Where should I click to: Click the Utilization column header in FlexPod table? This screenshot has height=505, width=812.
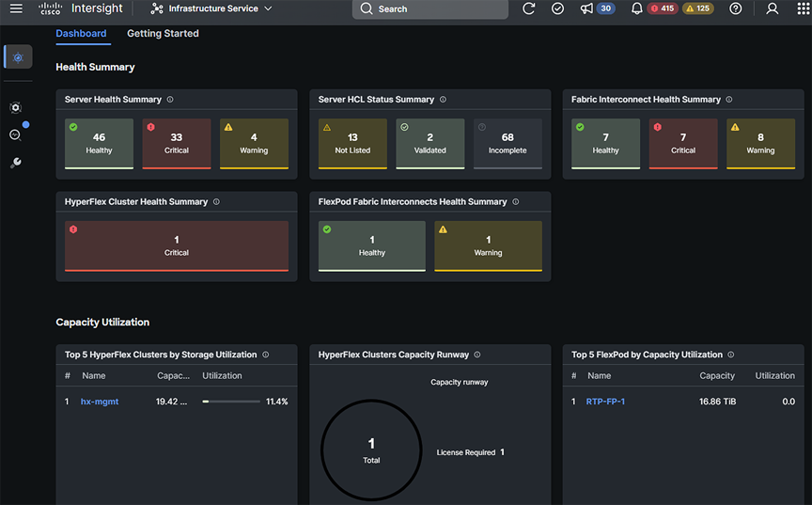point(774,375)
